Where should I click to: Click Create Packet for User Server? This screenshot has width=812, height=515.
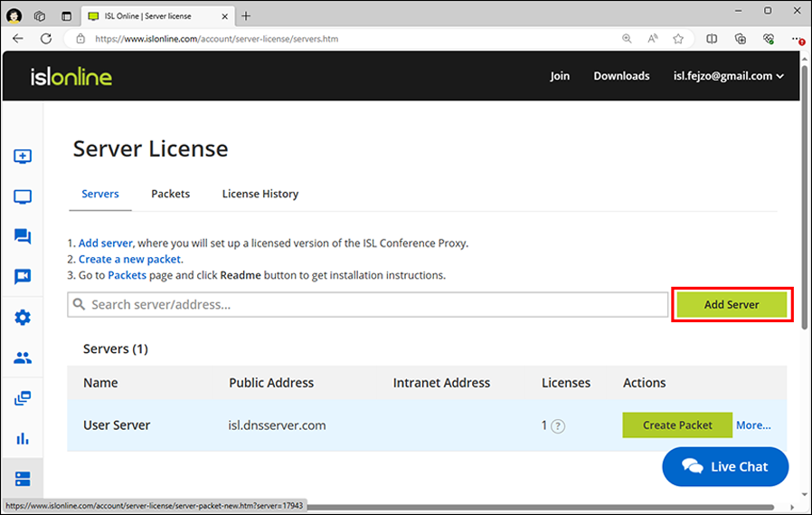(676, 424)
